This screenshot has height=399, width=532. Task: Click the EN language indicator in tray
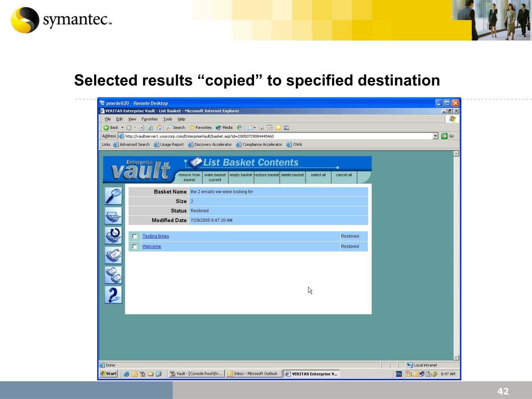coord(398,374)
